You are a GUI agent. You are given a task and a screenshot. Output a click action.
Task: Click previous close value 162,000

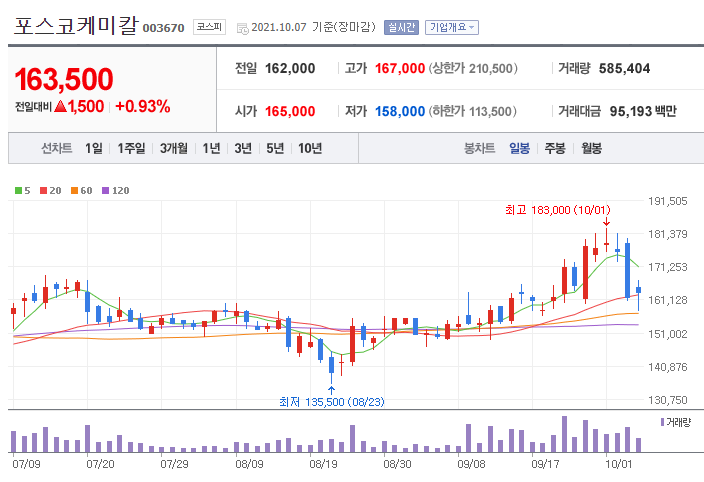tap(290, 69)
